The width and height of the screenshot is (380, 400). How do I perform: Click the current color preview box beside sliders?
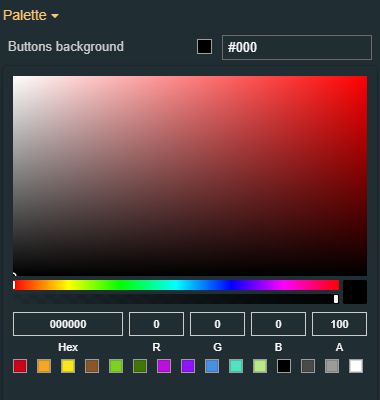click(355, 292)
